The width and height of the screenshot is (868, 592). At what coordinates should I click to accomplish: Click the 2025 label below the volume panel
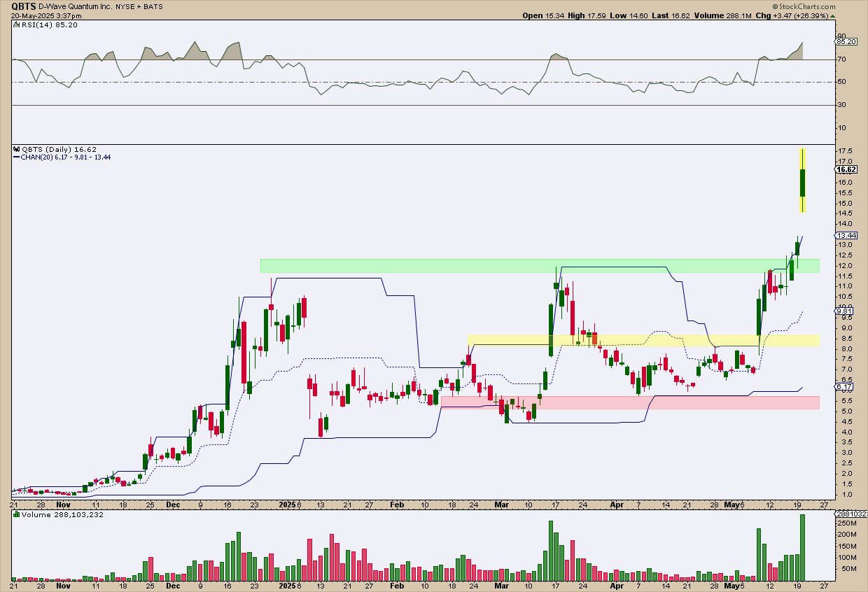pyautogui.click(x=286, y=585)
